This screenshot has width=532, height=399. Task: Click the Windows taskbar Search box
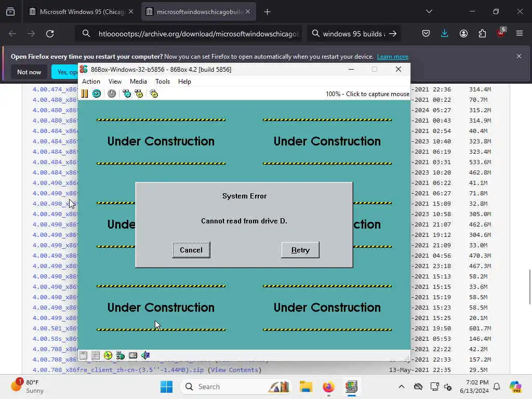235,387
